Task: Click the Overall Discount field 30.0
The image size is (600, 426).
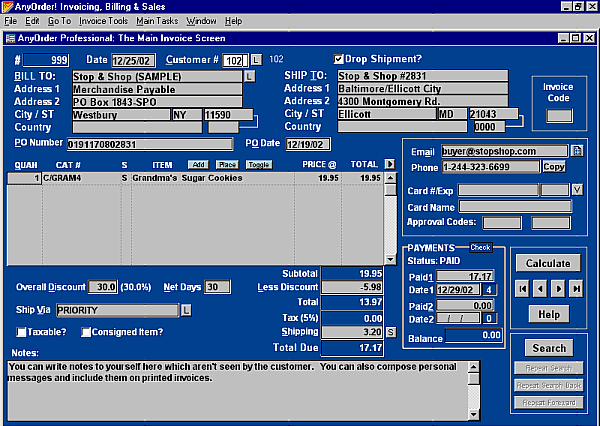Action: coord(103,287)
